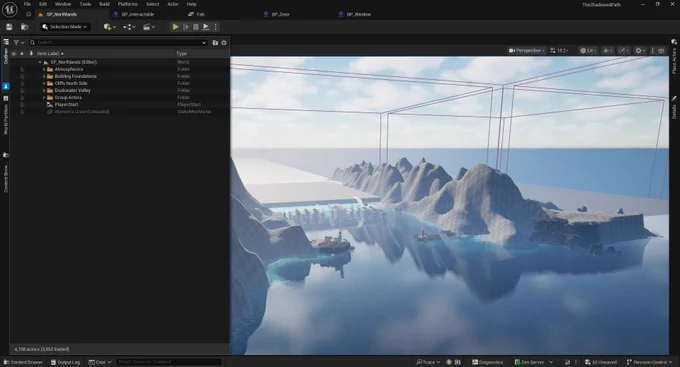This screenshot has height=367, width=680.
Task: Open the Platforms menu
Action: coord(128,4)
